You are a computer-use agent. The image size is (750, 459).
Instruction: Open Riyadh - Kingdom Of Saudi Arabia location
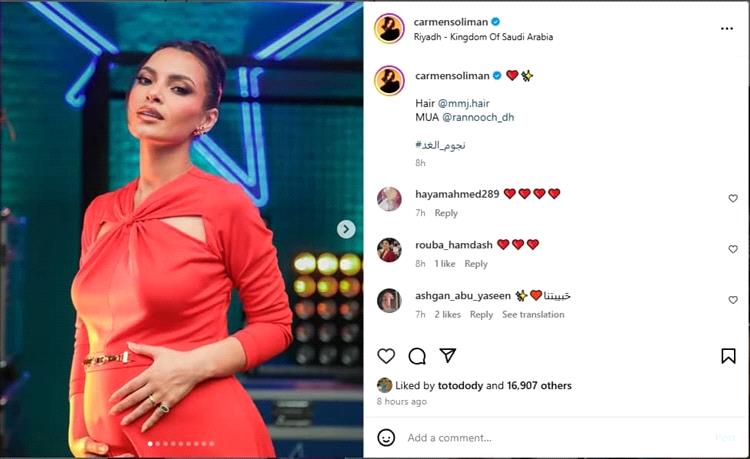click(483, 37)
